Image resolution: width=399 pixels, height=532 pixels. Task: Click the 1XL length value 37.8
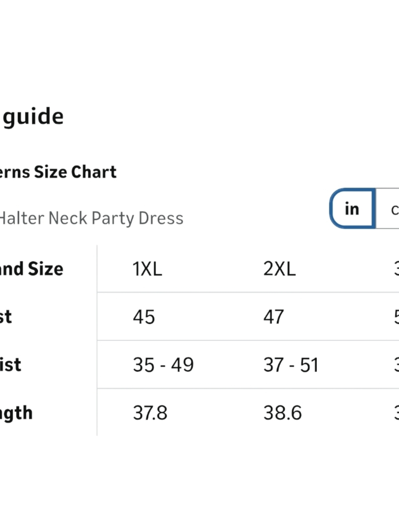pos(150,413)
